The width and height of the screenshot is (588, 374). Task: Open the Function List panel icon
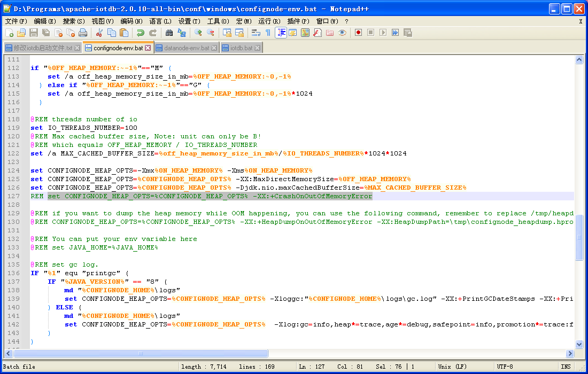[x=318, y=33]
